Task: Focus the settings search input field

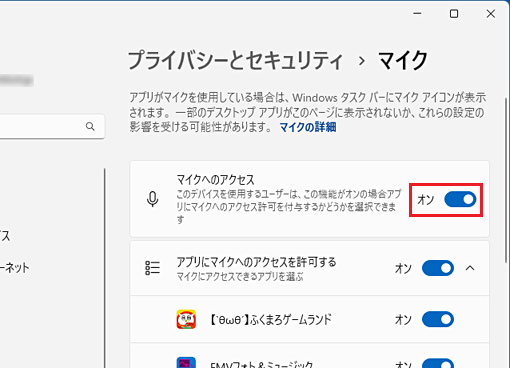Action: pyautogui.click(x=52, y=127)
